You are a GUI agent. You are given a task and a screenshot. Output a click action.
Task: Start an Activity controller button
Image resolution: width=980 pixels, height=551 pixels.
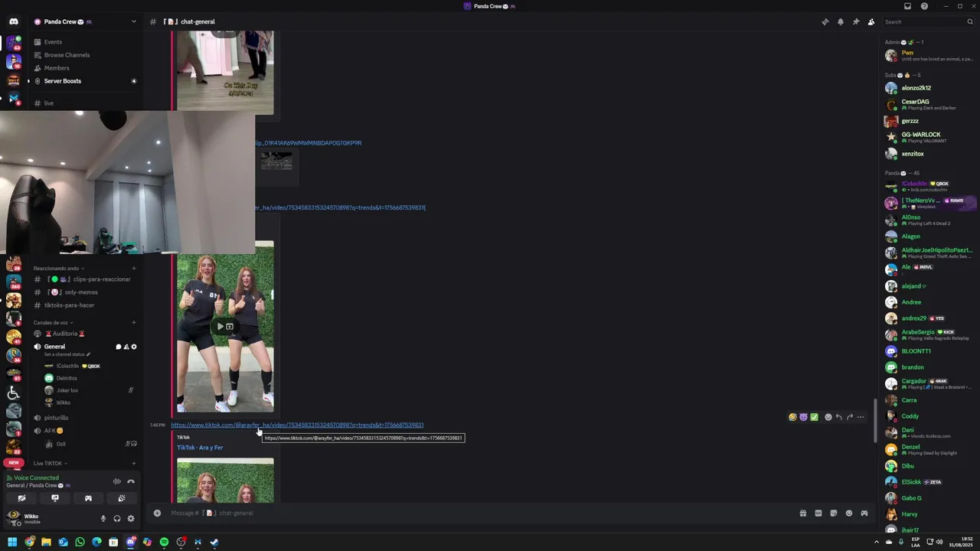coord(88,498)
